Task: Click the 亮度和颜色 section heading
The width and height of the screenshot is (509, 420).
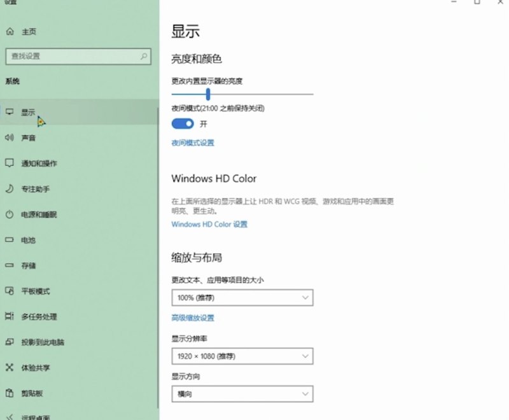Action: pos(197,59)
